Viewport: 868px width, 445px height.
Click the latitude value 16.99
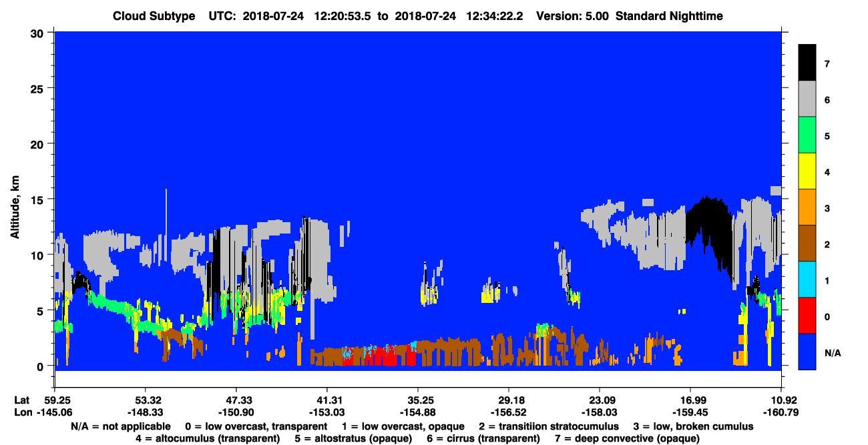pos(690,400)
